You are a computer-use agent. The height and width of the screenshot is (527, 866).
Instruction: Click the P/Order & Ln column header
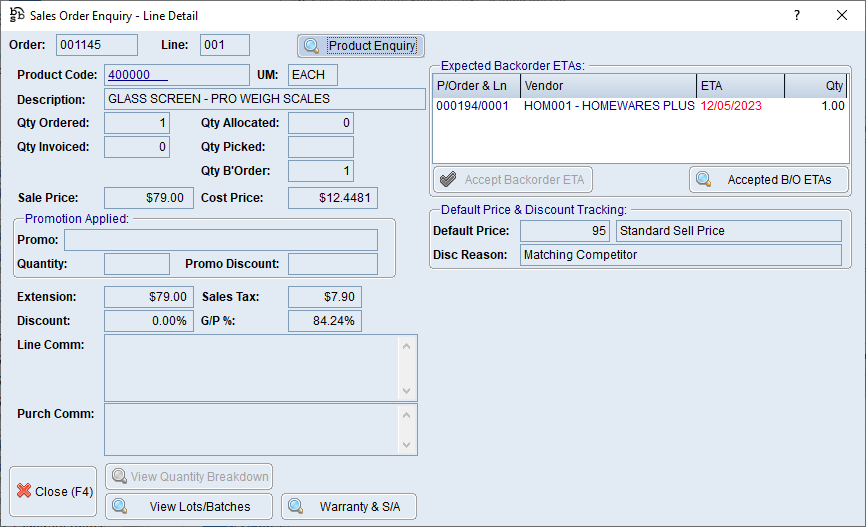(x=476, y=86)
